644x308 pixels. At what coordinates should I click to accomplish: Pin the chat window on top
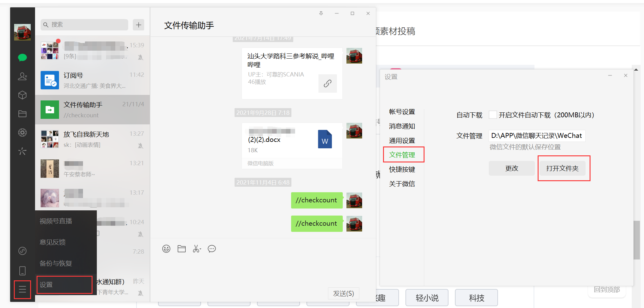click(321, 13)
